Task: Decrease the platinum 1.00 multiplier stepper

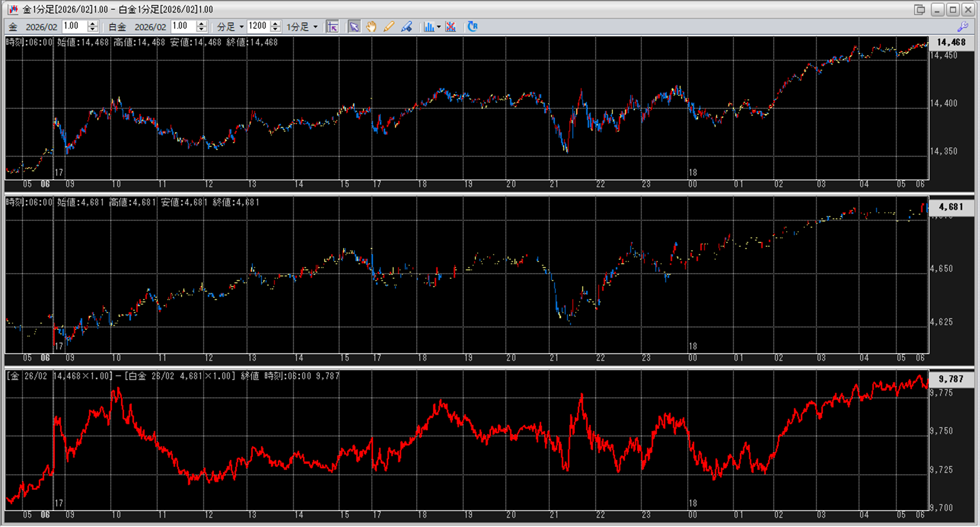Action: (202, 29)
